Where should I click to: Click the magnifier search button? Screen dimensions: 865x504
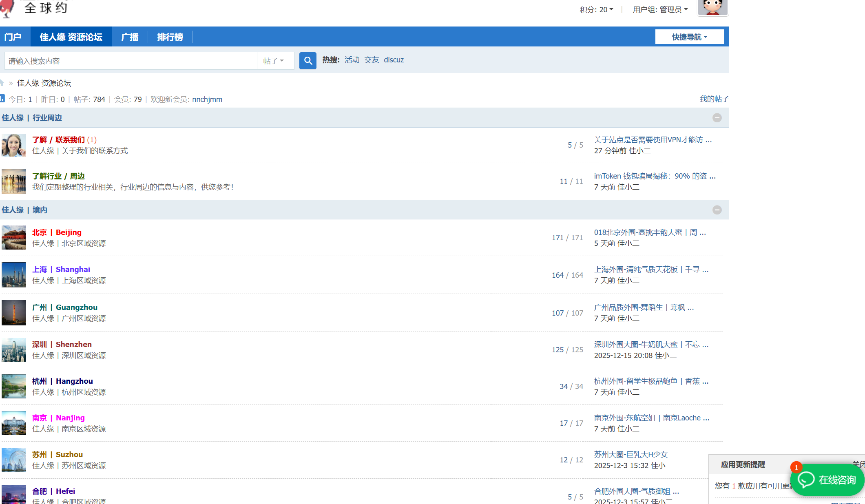point(308,61)
